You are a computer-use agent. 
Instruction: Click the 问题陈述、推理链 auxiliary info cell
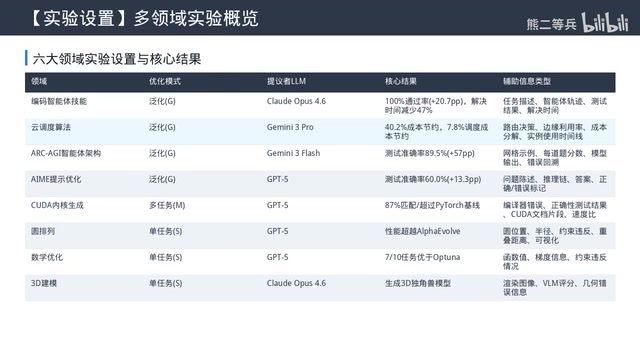555,184
